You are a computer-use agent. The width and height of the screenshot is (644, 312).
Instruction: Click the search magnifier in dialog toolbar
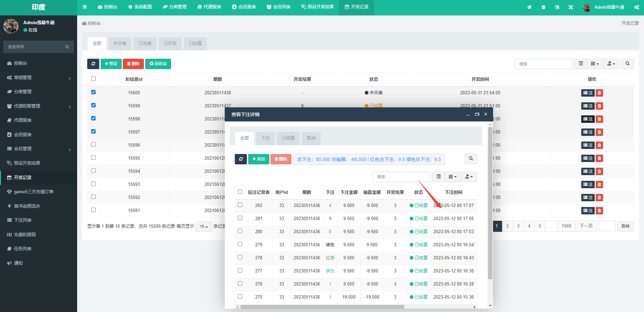[x=471, y=159]
